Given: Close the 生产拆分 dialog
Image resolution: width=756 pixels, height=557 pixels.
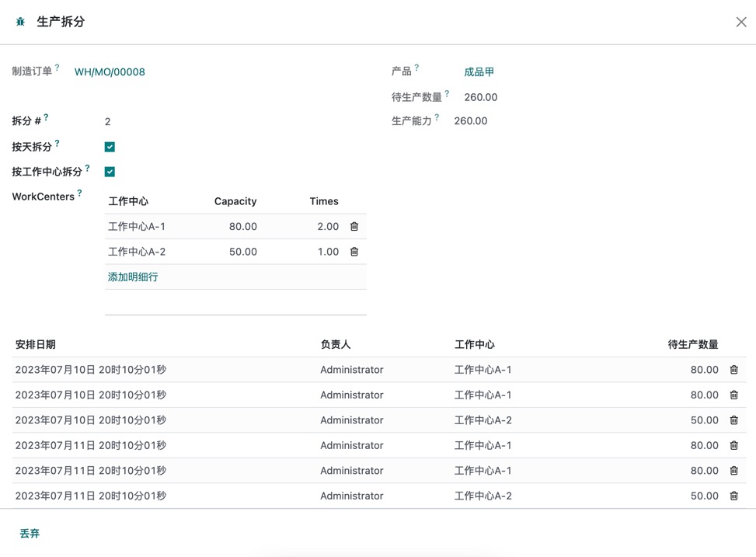Looking at the screenshot, I should pyautogui.click(x=740, y=22).
